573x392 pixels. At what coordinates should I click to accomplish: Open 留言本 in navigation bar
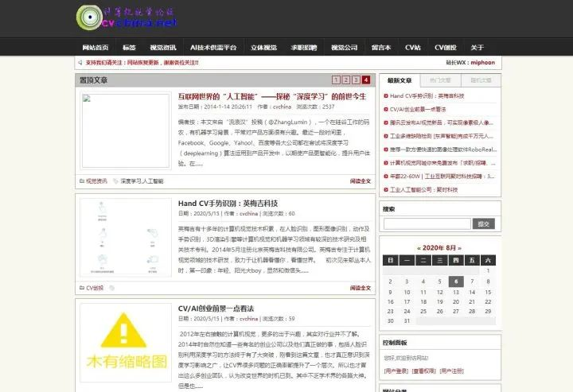pyautogui.click(x=381, y=48)
